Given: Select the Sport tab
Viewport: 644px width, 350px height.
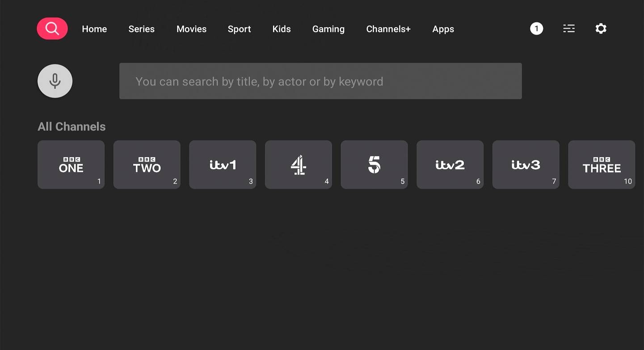Looking at the screenshot, I should pyautogui.click(x=239, y=29).
